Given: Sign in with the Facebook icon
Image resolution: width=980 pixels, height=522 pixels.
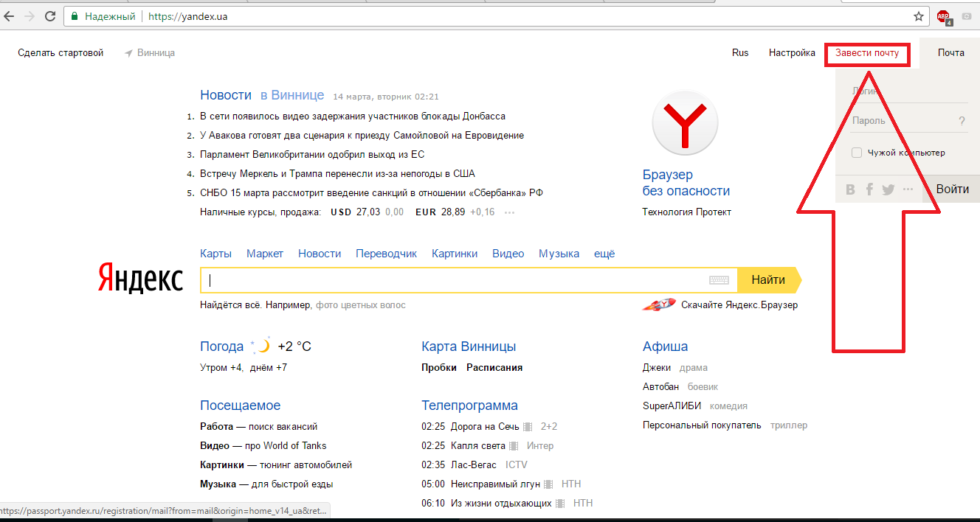Looking at the screenshot, I should pos(869,189).
